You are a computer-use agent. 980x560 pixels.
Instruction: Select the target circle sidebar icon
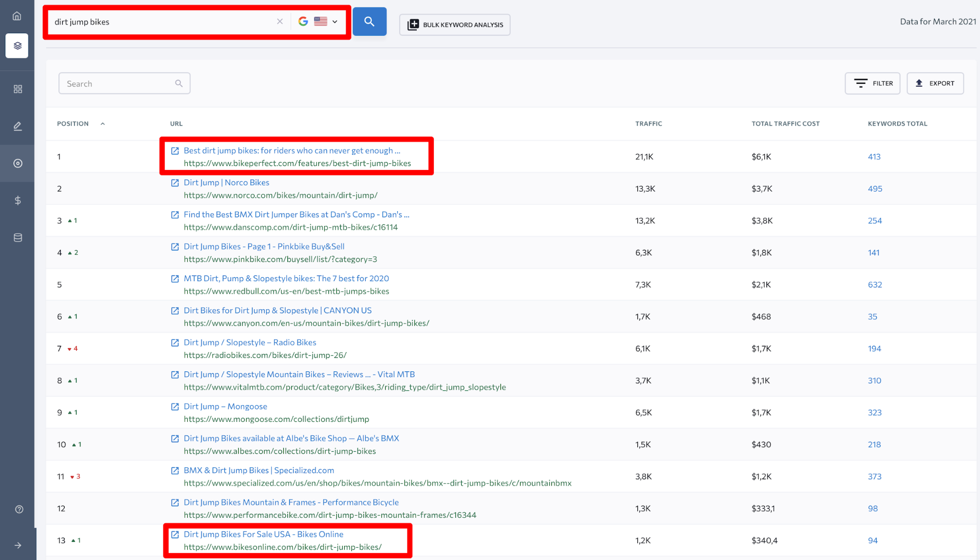[x=18, y=163]
